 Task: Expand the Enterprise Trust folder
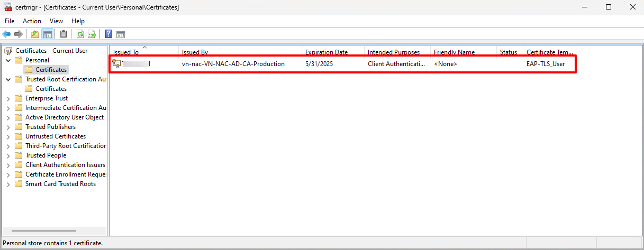8,98
